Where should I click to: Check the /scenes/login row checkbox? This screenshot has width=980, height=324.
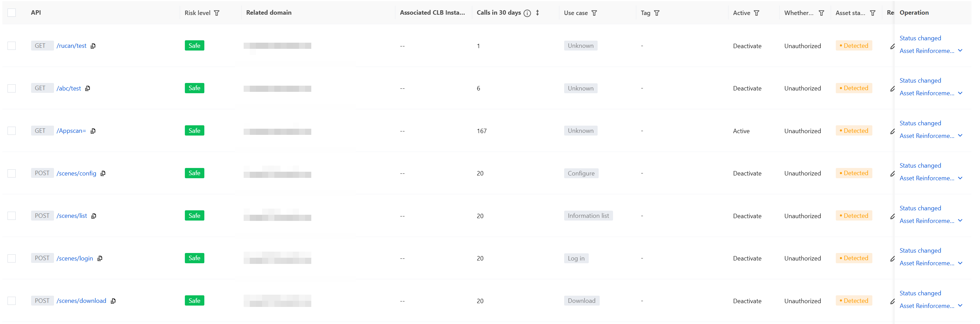(x=12, y=258)
